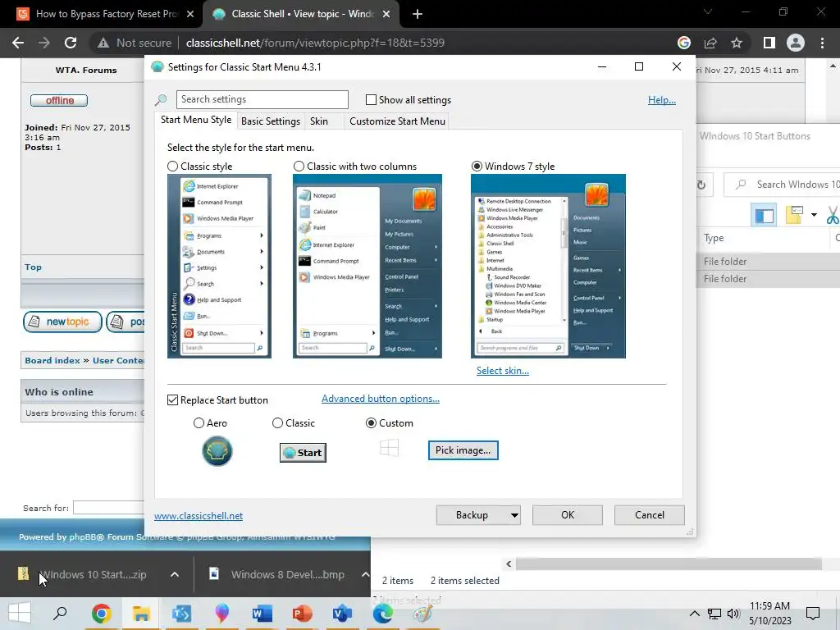
Task: Reload the current Chrome page
Action: pos(71,43)
